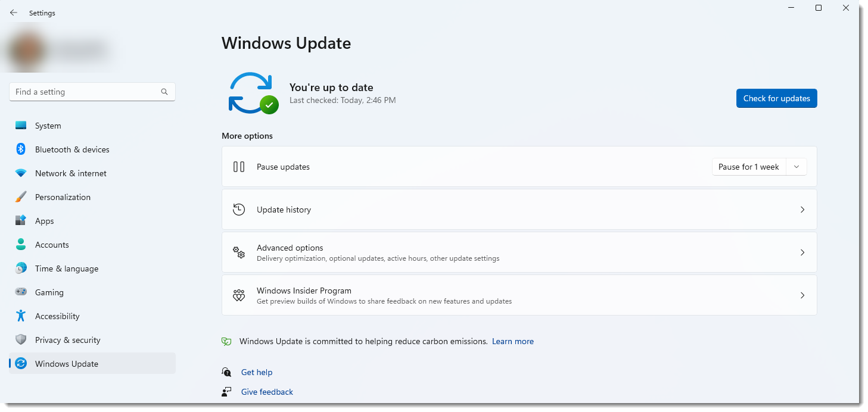
Task: Click the You're up to date heading
Action: 331,88
